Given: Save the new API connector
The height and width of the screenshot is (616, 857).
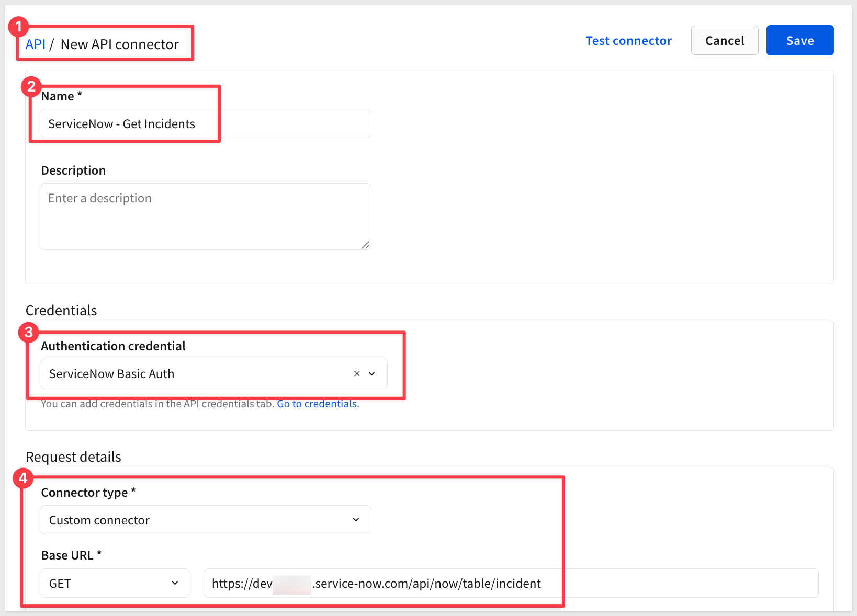Looking at the screenshot, I should coord(799,41).
